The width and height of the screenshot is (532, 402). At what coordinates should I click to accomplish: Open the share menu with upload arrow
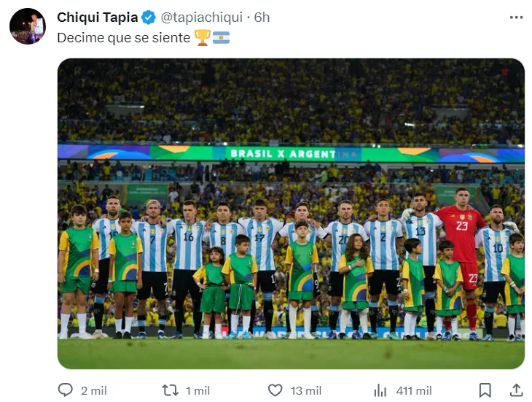[x=516, y=390]
